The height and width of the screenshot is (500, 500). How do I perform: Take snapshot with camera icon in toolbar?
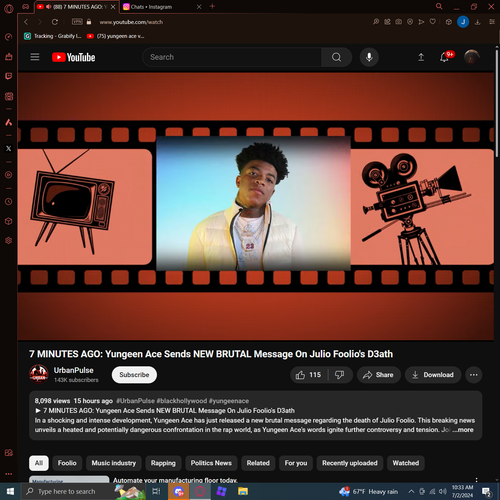point(398,22)
